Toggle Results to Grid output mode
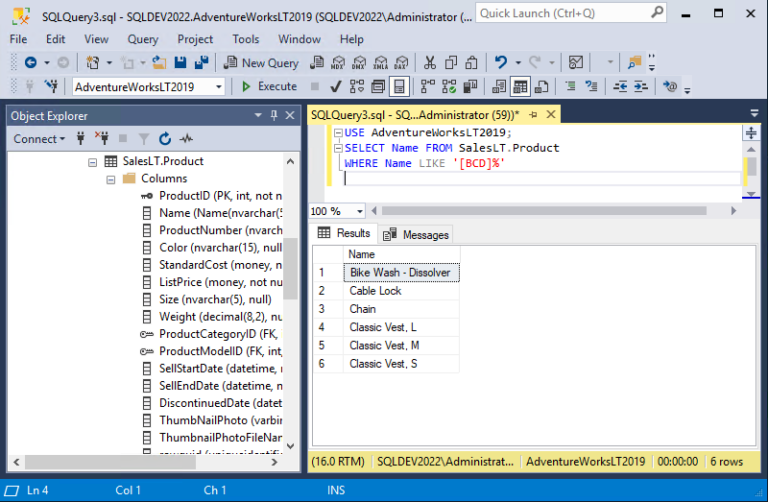The height and width of the screenshot is (502, 768). [520, 87]
